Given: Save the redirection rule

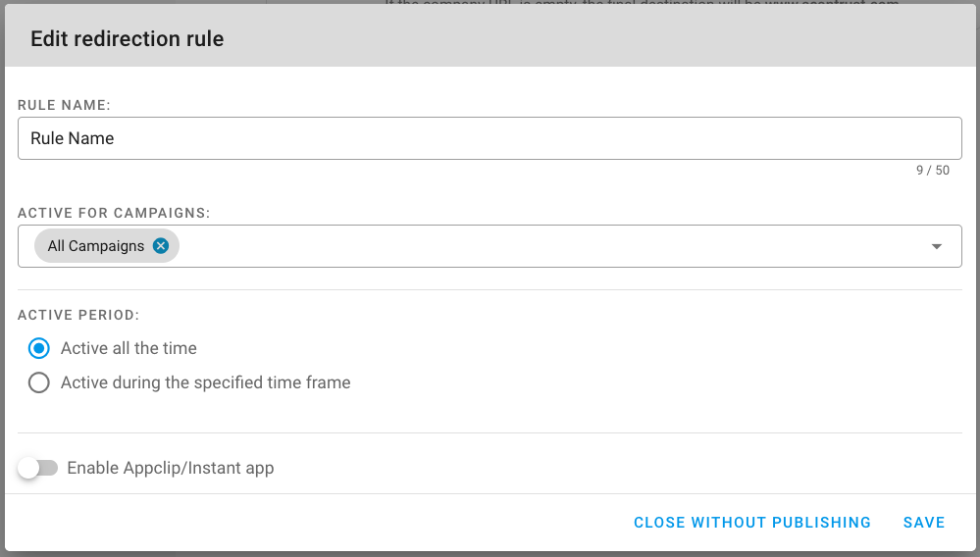Looking at the screenshot, I should [924, 523].
